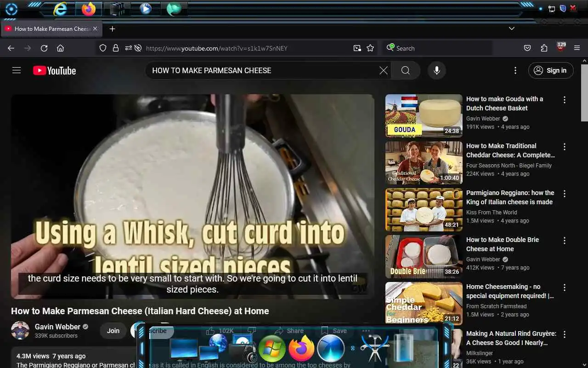Open Gavin Webber's channel avatar
This screenshot has width=588, height=368.
tap(20, 330)
